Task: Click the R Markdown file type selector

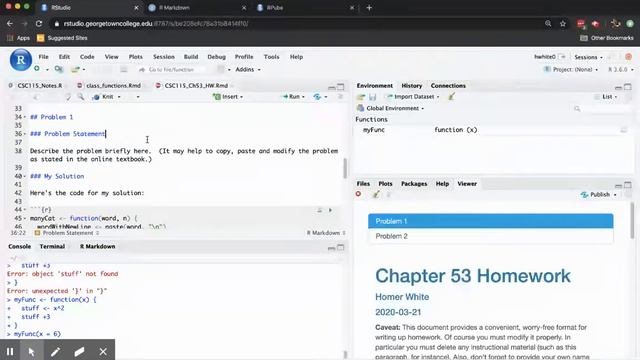Action: click(326, 233)
